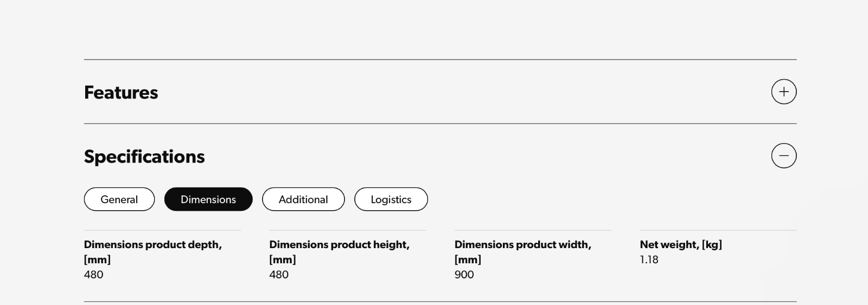Collapse Specifications using the minus icon
This screenshot has height=305, width=868.
(x=783, y=155)
